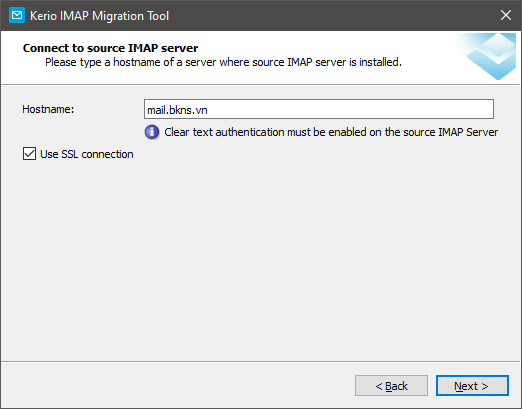
Task: Click the blue info icon below Hostname field
Action: 152,132
